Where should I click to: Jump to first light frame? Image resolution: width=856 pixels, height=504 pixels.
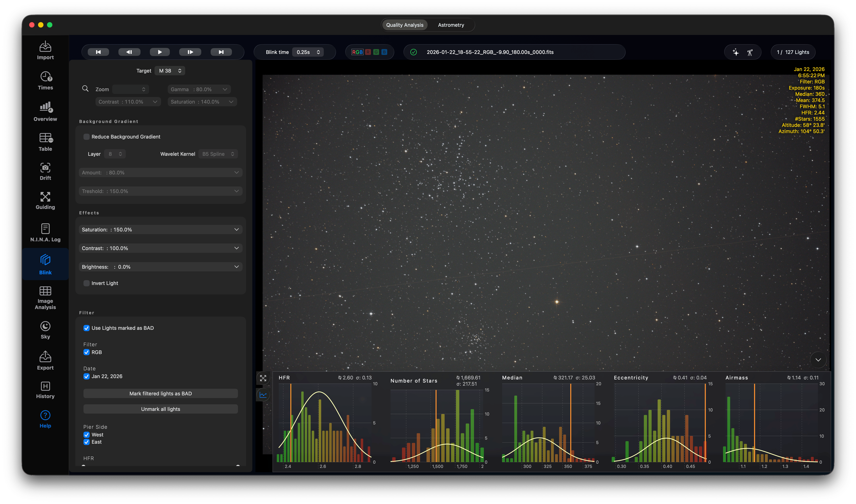tap(98, 52)
